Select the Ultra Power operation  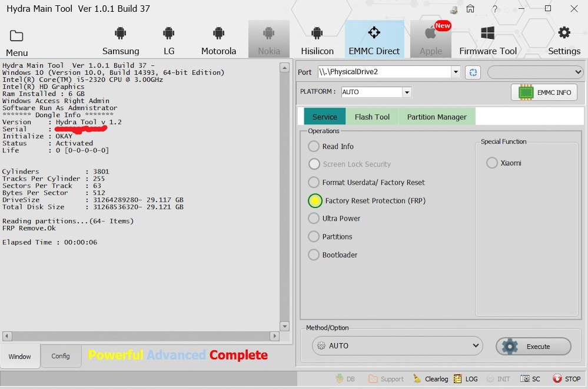pyautogui.click(x=314, y=218)
